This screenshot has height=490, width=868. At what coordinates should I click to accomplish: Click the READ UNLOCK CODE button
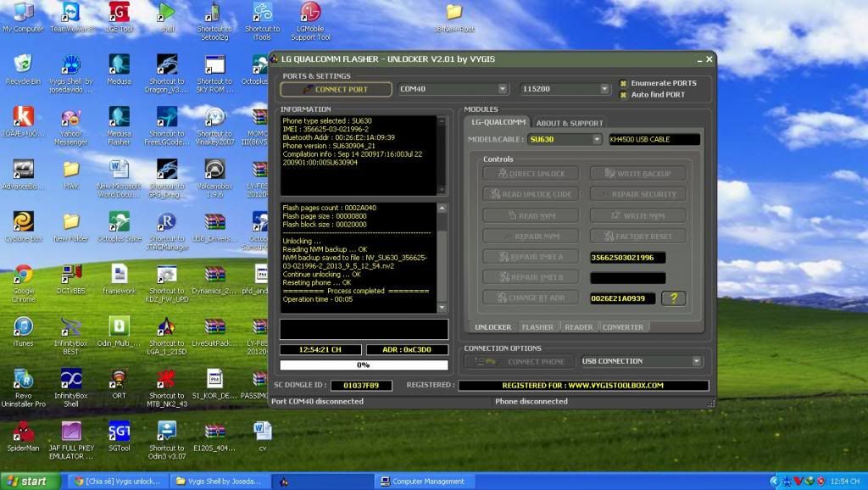(531, 194)
